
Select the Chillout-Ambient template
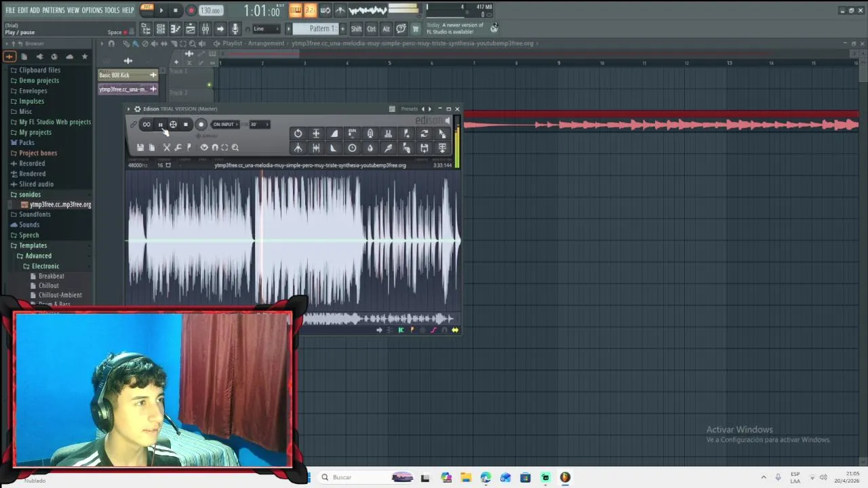(x=60, y=296)
